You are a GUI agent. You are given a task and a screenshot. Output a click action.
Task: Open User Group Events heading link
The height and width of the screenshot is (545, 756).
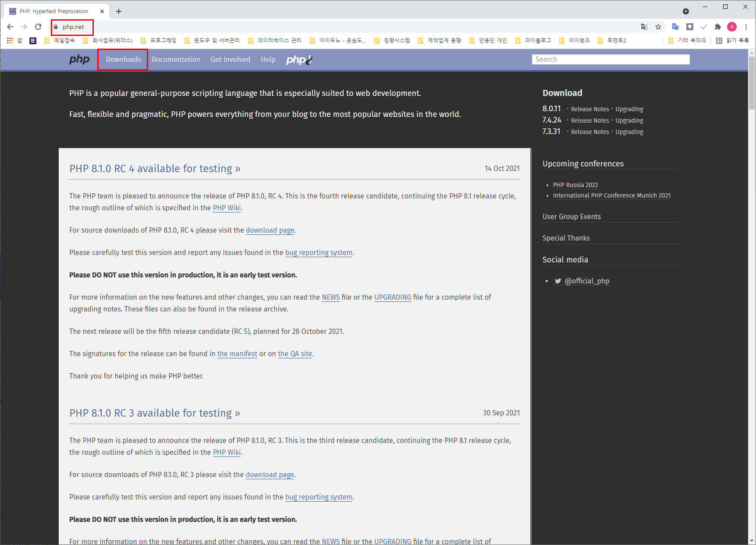tap(571, 216)
